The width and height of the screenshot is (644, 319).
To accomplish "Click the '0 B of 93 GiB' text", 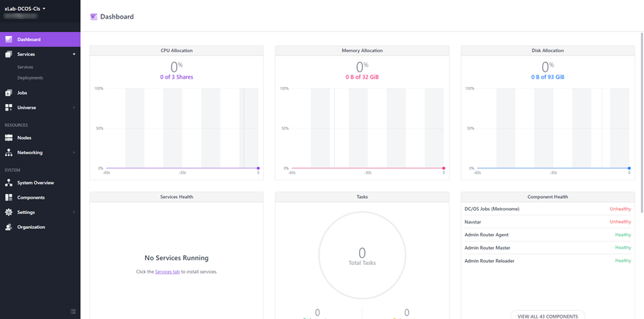I will (x=548, y=77).
